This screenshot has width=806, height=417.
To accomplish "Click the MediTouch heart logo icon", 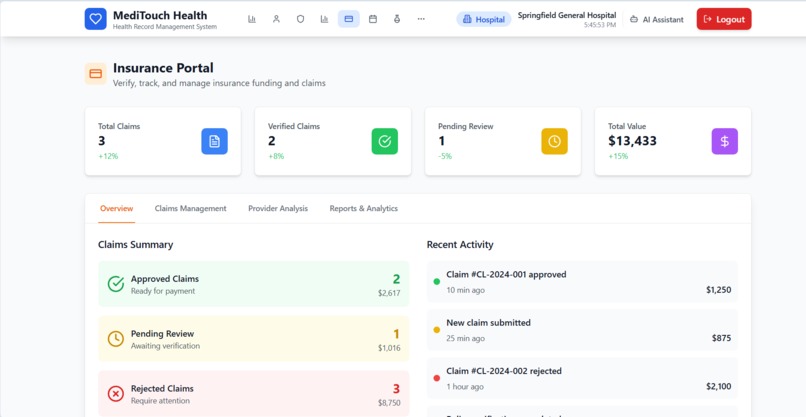I will (96, 19).
